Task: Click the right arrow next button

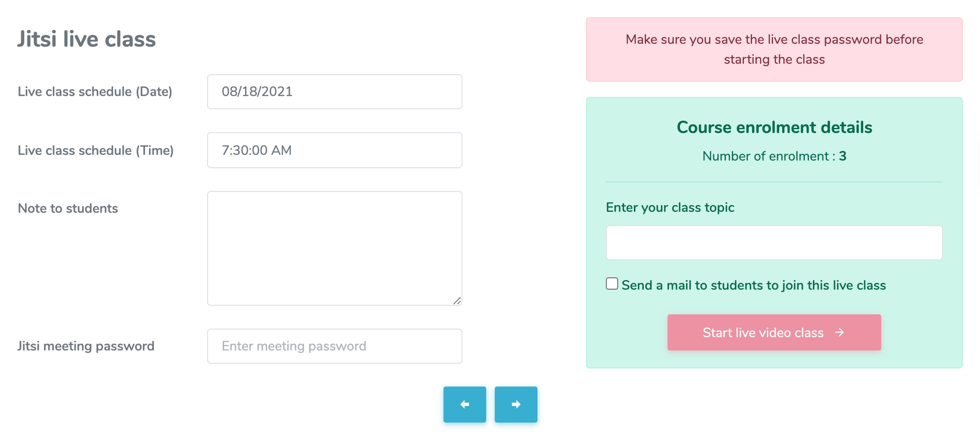Action: (516, 404)
